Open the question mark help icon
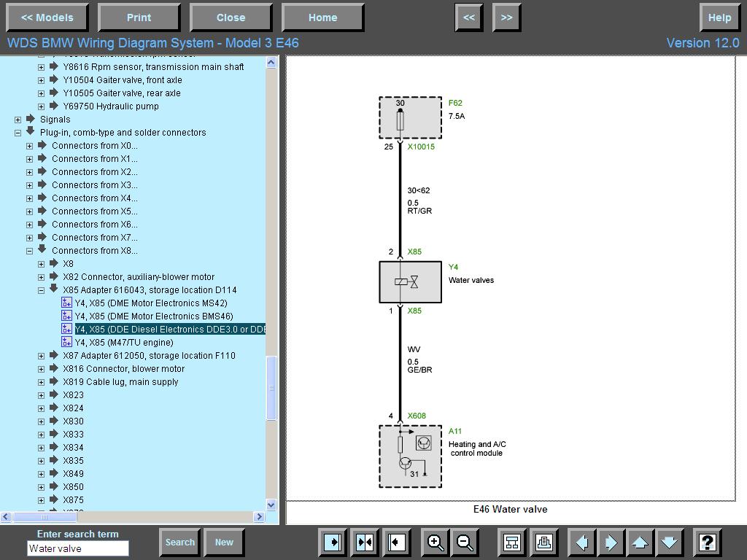747x560 pixels. tap(708, 542)
